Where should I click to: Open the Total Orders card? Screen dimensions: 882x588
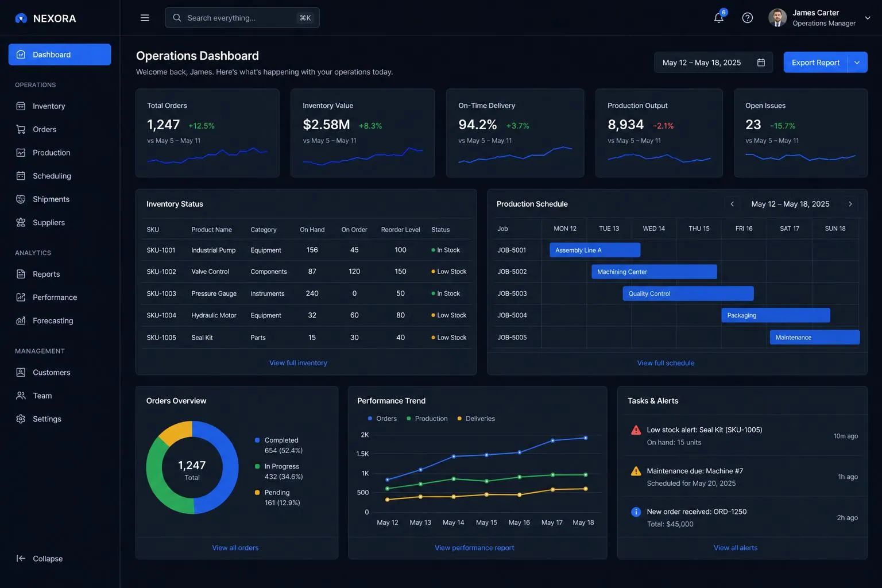pyautogui.click(x=207, y=133)
